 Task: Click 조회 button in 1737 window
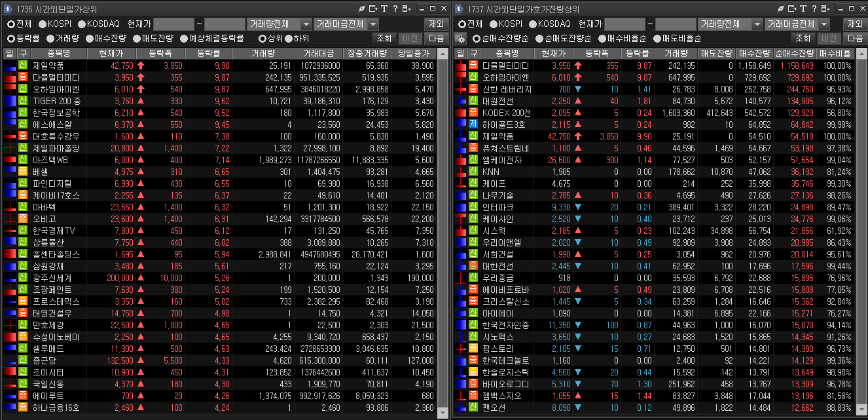pos(803,39)
